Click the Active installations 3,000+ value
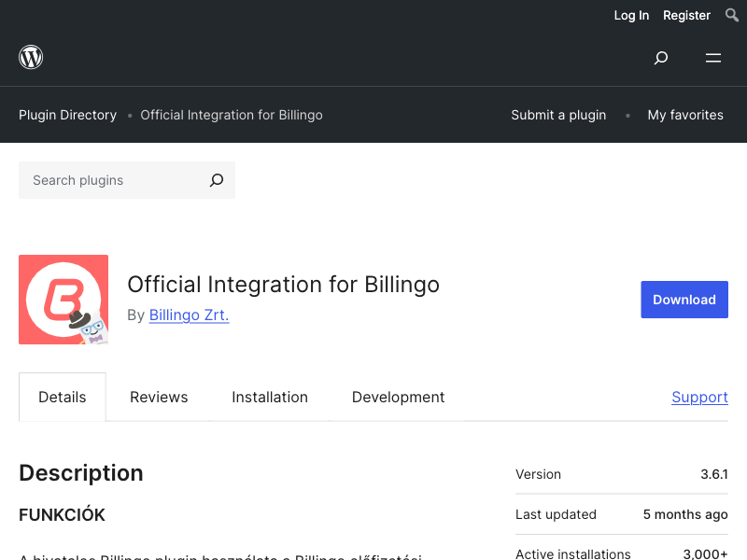 [x=705, y=553]
